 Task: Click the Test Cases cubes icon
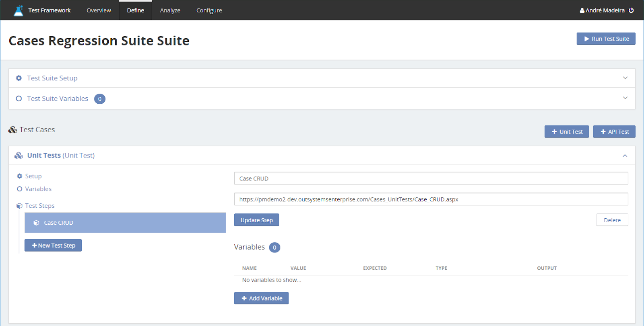pos(13,130)
